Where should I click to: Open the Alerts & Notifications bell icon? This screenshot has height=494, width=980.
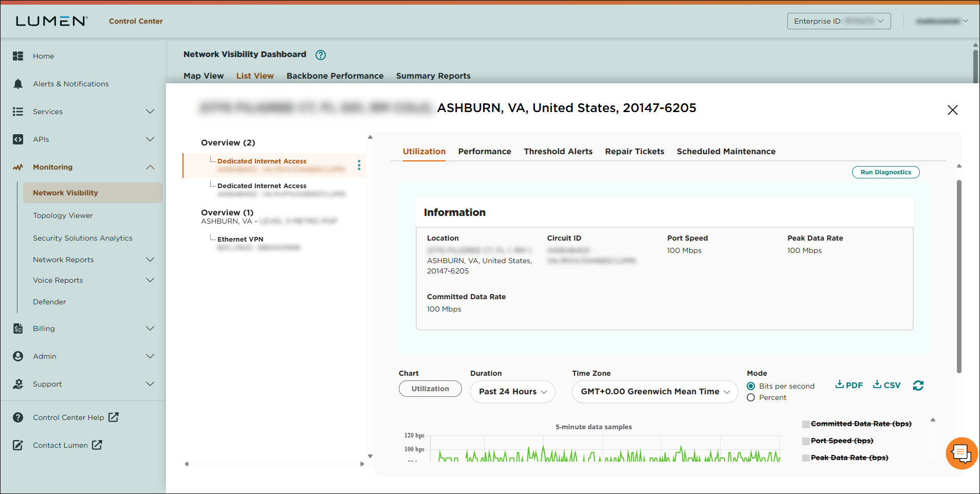pos(18,83)
